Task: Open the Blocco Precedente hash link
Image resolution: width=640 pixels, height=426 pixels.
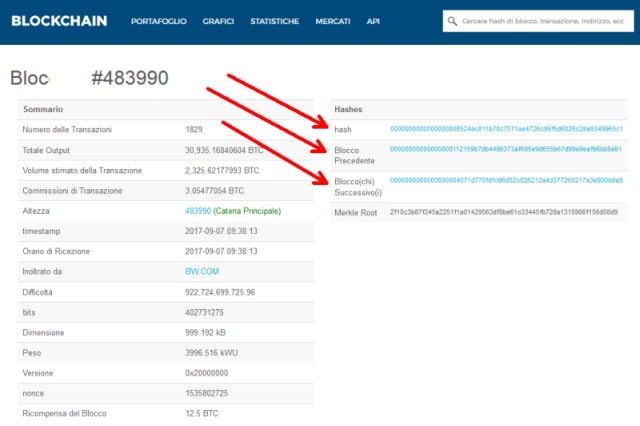Action: 506,149
